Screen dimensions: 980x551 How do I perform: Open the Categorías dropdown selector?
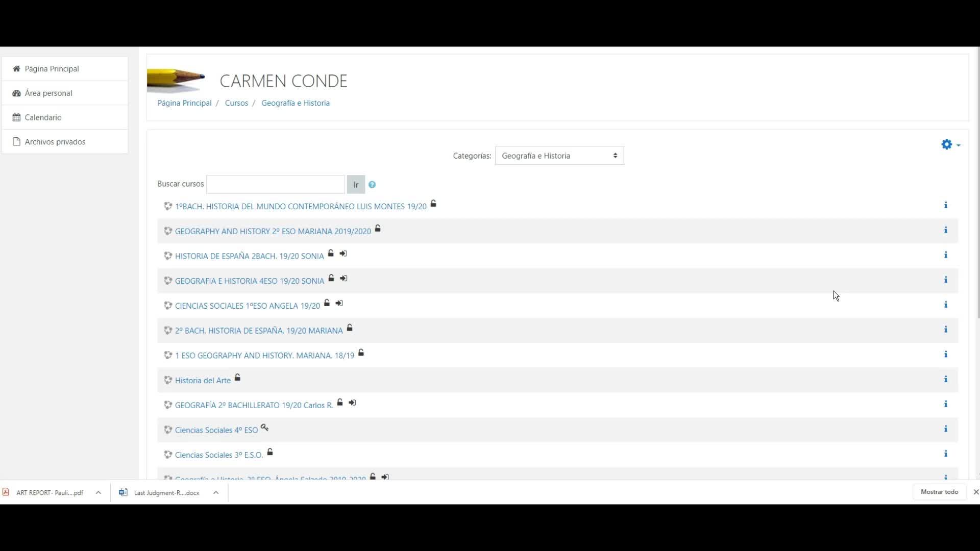click(559, 156)
